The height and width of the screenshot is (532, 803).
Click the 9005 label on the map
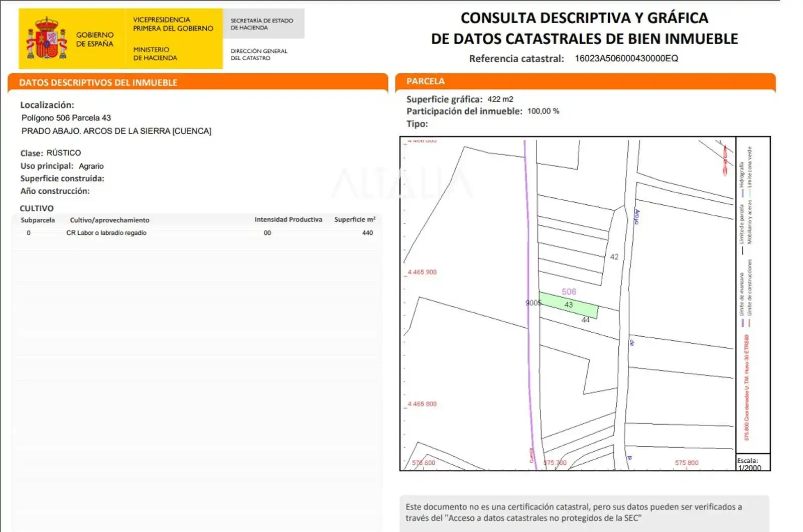point(533,303)
